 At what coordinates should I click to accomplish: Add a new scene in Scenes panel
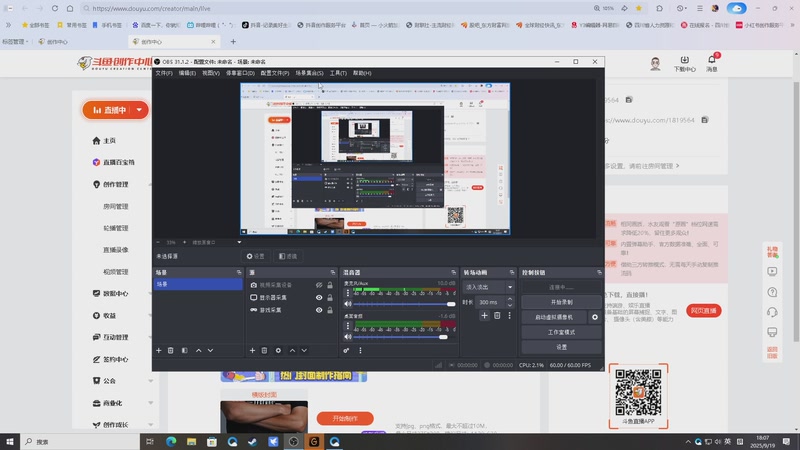click(159, 351)
